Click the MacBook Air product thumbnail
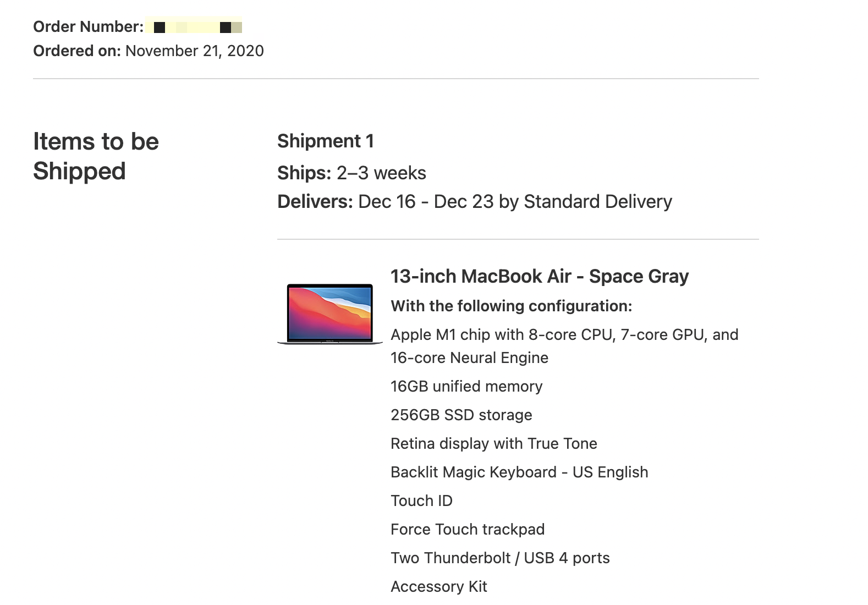 click(329, 313)
